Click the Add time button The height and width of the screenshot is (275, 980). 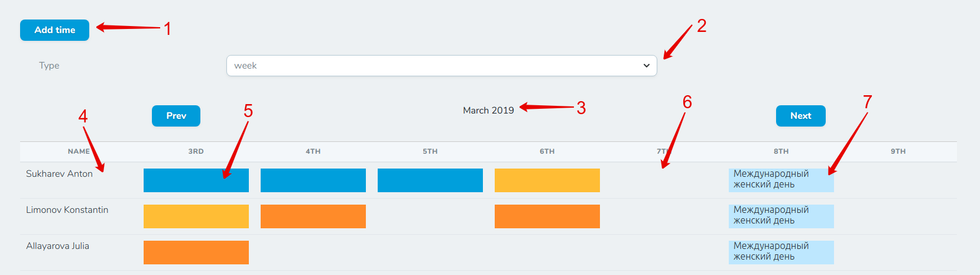(54, 30)
